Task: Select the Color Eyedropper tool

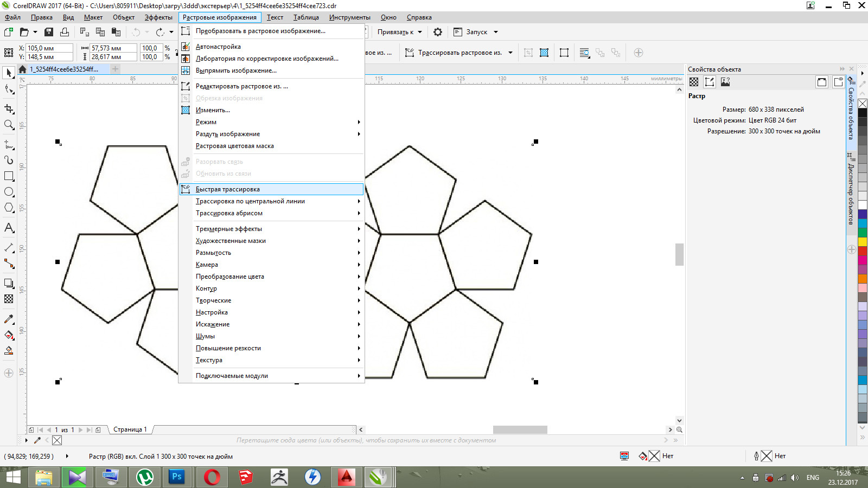Action: 9,319
